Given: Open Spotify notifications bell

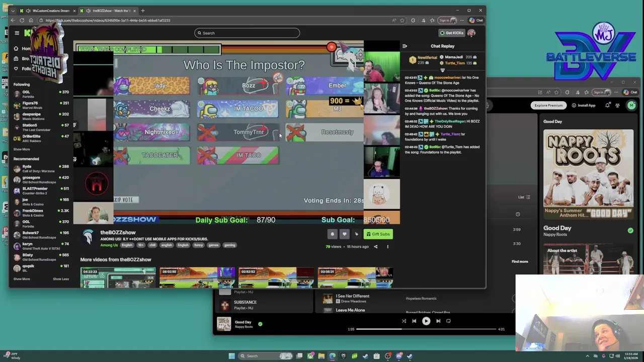Looking at the screenshot, I should click(607, 106).
